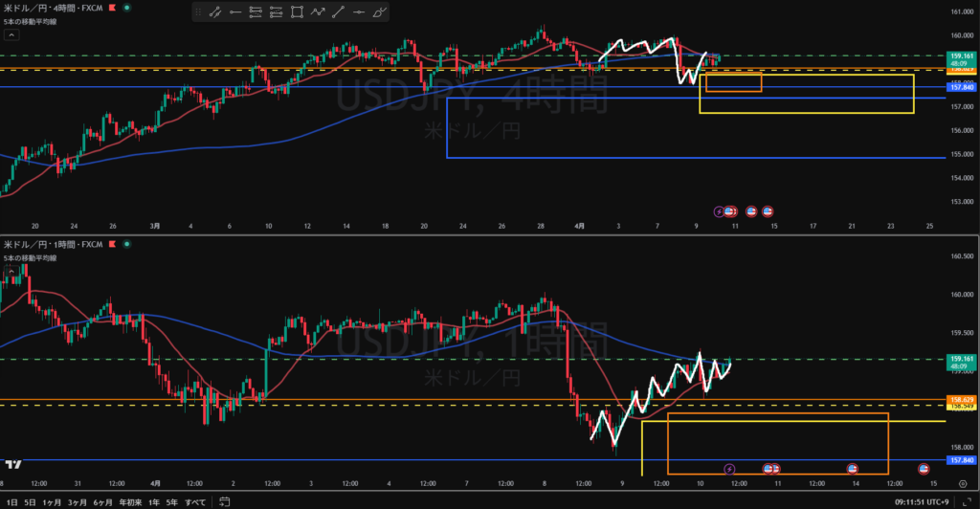The image size is (980, 509).
Task: Click the purple lightning event marker on upper chart
Action: [x=720, y=210]
